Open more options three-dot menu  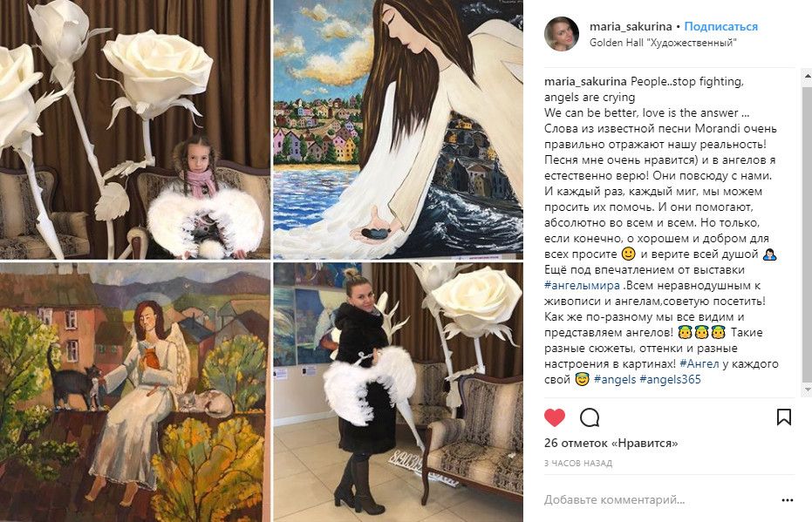(787, 499)
